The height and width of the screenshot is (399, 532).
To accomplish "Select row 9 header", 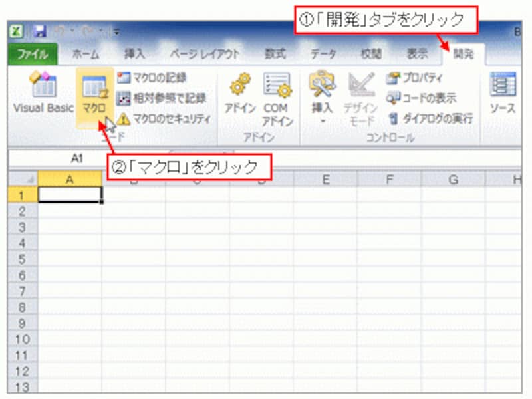I will 23,323.
